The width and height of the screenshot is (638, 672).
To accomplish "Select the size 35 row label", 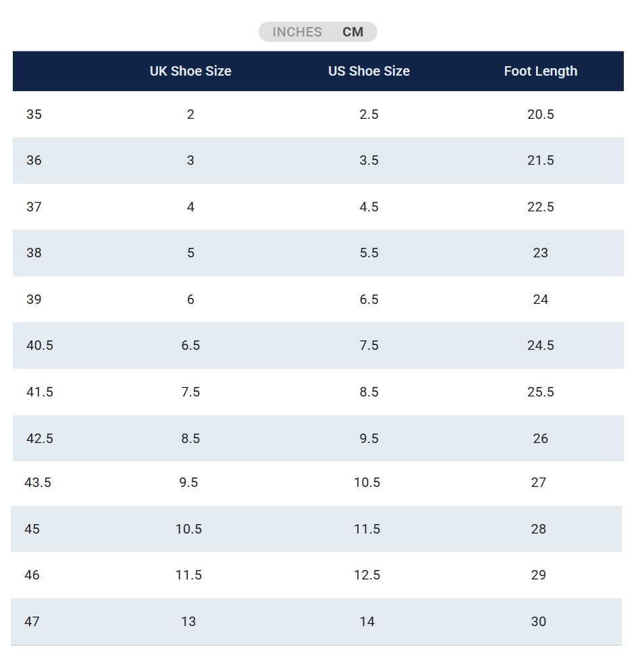I will tap(34, 114).
